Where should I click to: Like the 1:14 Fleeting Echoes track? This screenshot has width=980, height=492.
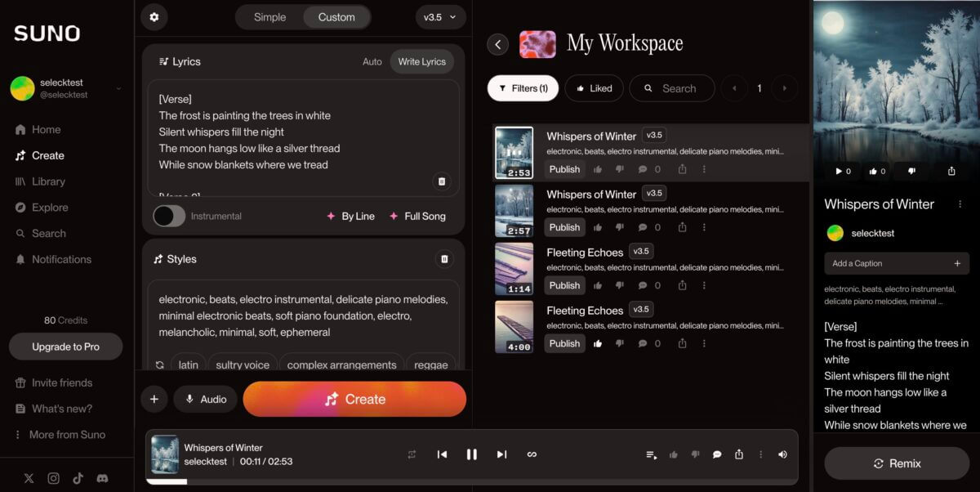[598, 285]
